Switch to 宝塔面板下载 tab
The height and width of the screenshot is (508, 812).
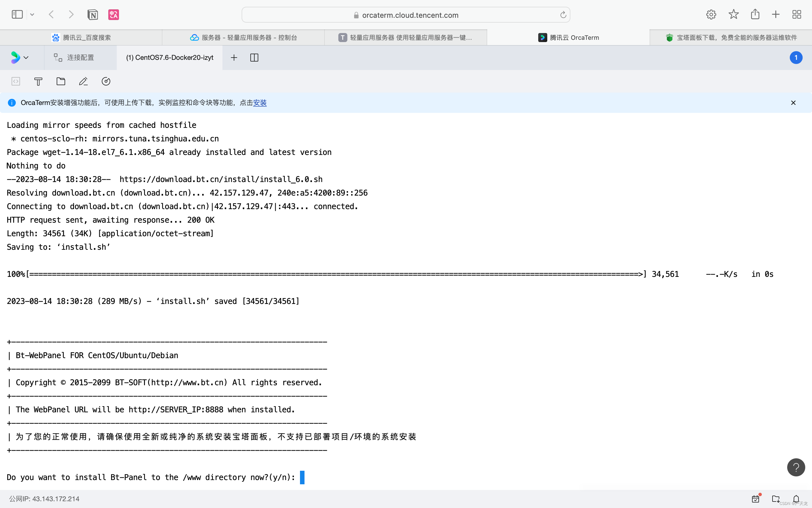(731, 37)
